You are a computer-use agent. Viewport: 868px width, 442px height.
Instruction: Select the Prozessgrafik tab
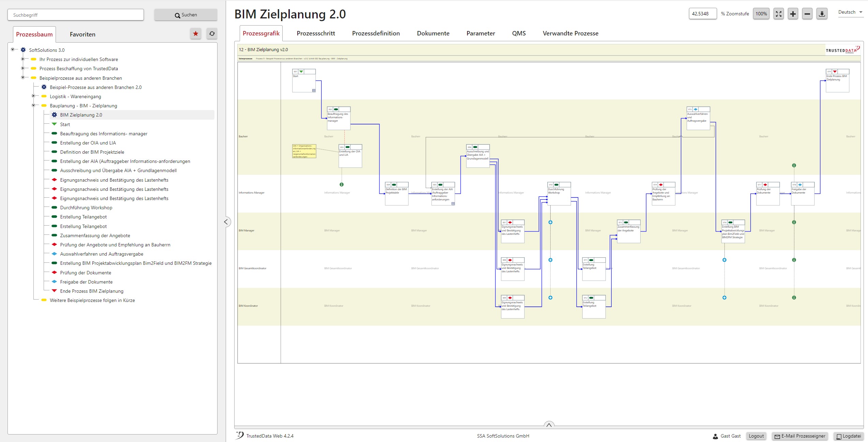(261, 33)
